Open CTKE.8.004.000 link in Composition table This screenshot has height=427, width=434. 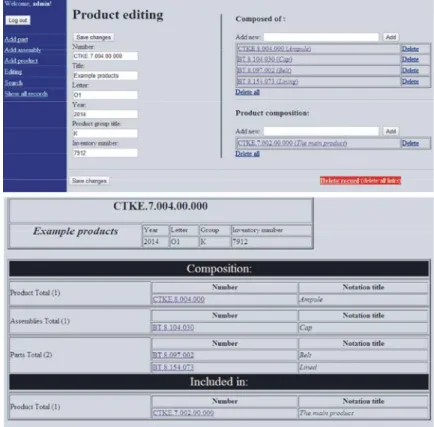pyautogui.click(x=178, y=299)
